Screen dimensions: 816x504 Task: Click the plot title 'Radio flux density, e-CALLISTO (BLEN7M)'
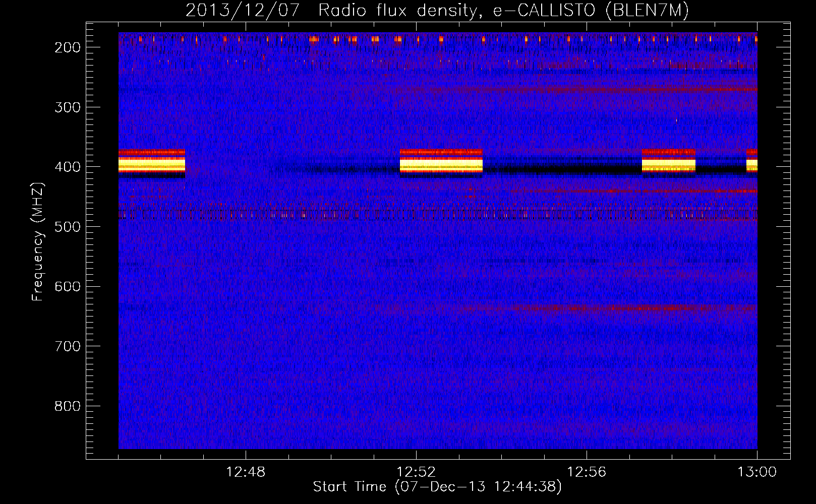(503, 10)
